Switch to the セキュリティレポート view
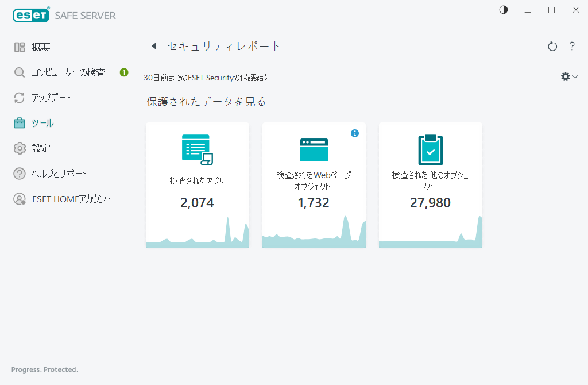 224,45
